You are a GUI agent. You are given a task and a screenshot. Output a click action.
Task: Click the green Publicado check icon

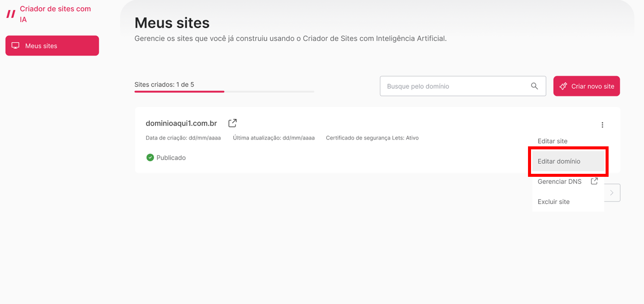150,158
